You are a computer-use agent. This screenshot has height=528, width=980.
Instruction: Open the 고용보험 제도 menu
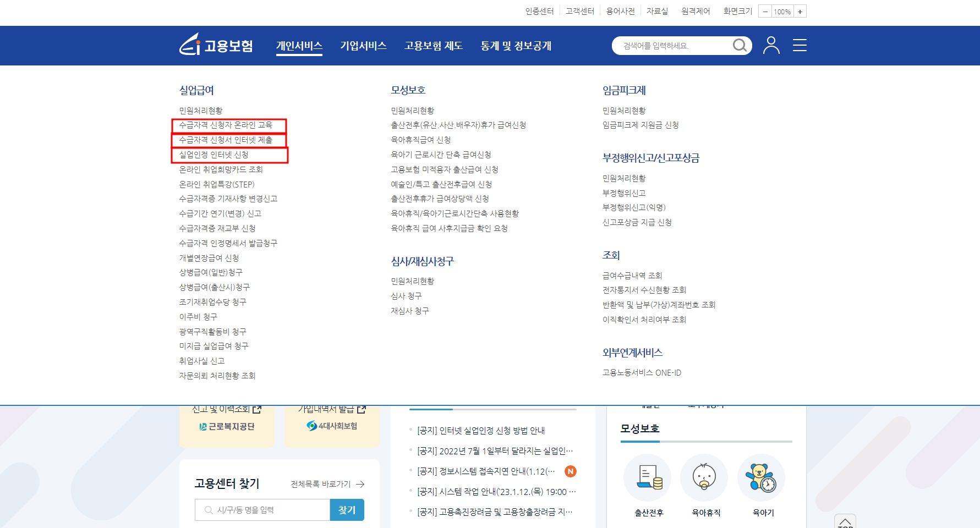(434, 46)
